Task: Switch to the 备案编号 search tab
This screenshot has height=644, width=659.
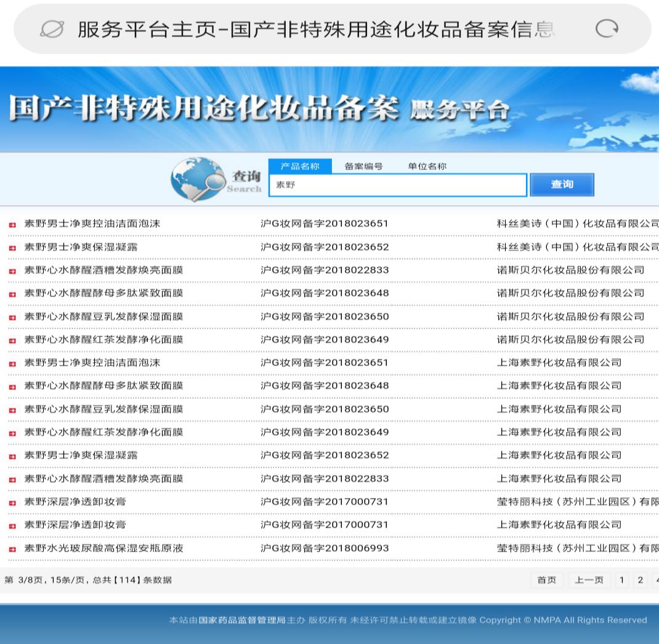Action: [x=363, y=166]
